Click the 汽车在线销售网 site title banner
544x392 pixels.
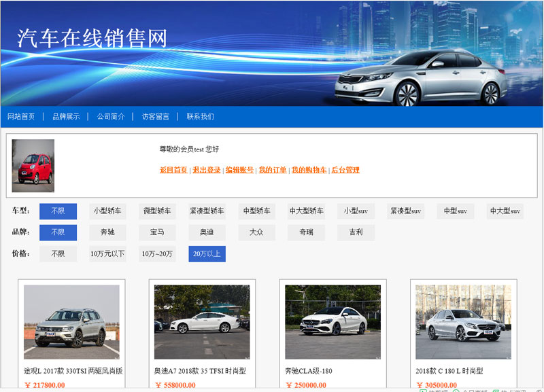[x=92, y=38]
